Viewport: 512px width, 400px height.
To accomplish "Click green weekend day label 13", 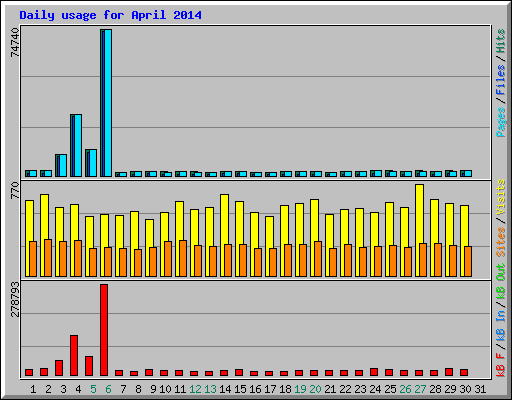I will pos(210,389).
